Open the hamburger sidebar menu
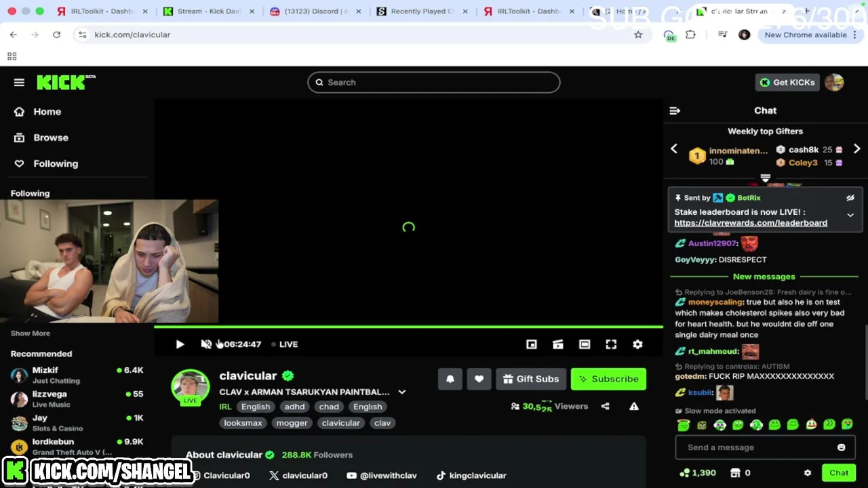The width and height of the screenshot is (868, 488). click(x=19, y=83)
